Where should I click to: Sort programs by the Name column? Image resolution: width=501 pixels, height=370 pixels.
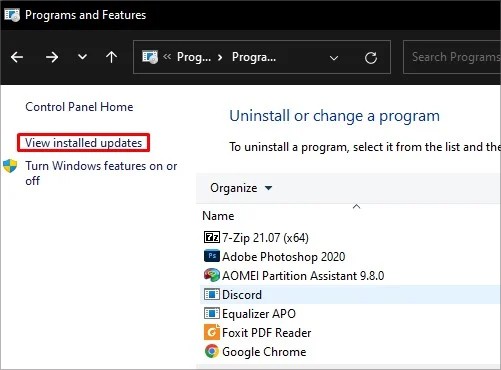[218, 216]
